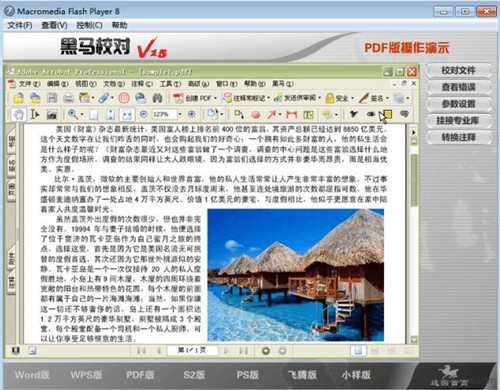Image resolution: width=500 pixels, height=390 pixels.
Task: Click the Actual Size page icon
Action: 94,115
